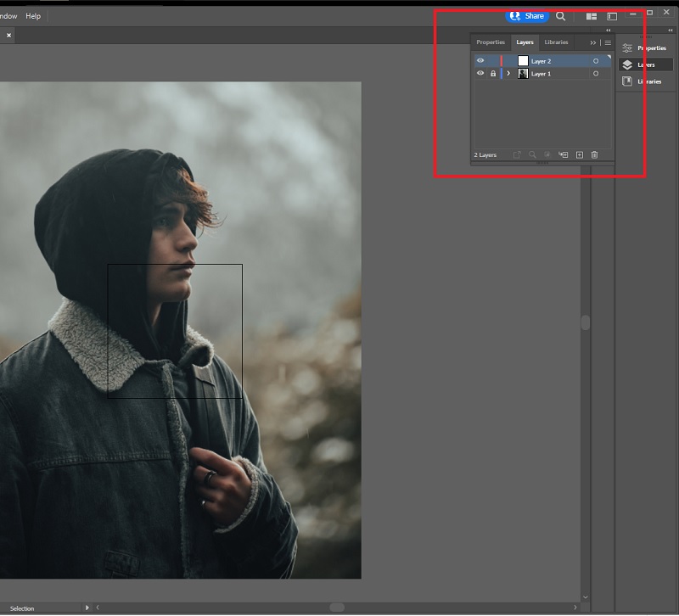Image resolution: width=679 pixels, height=616 pixels.
Task: Open the Help menu
Action: tap(33, 14)
